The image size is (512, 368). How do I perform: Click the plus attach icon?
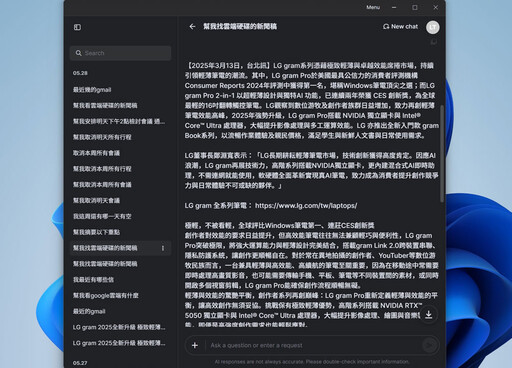(x=195, y=345)
